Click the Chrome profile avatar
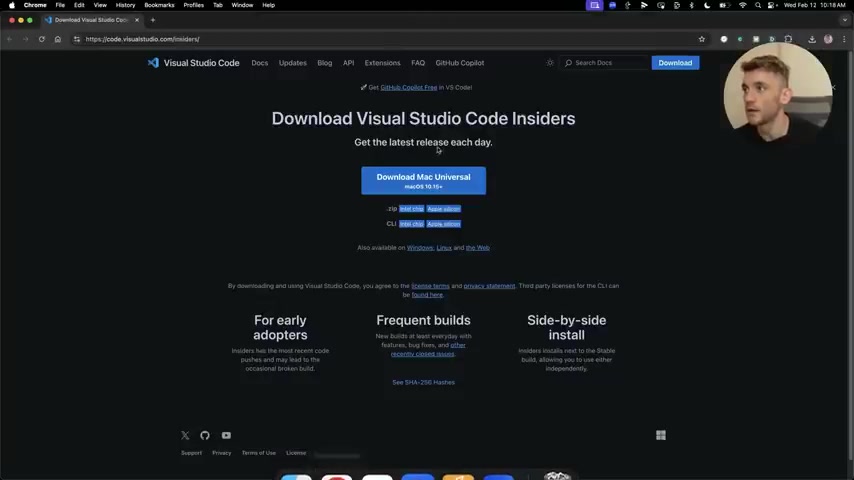Viewport: 854px width, 480px height. click(828, 39)
